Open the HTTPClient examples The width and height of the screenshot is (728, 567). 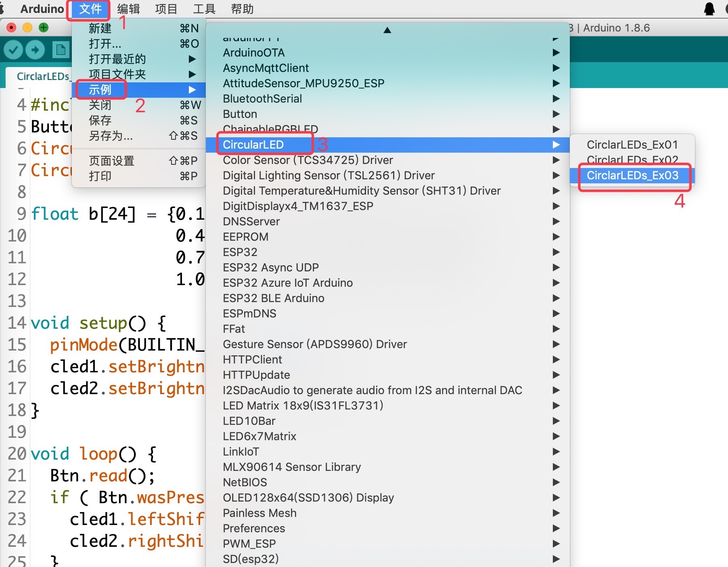tap(387, 359)
